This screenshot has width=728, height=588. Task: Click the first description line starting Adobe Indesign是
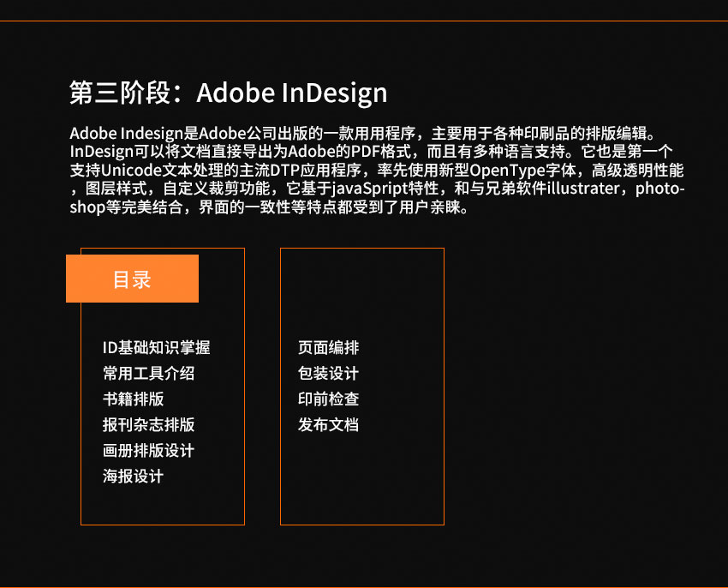(x=361, y=134)
